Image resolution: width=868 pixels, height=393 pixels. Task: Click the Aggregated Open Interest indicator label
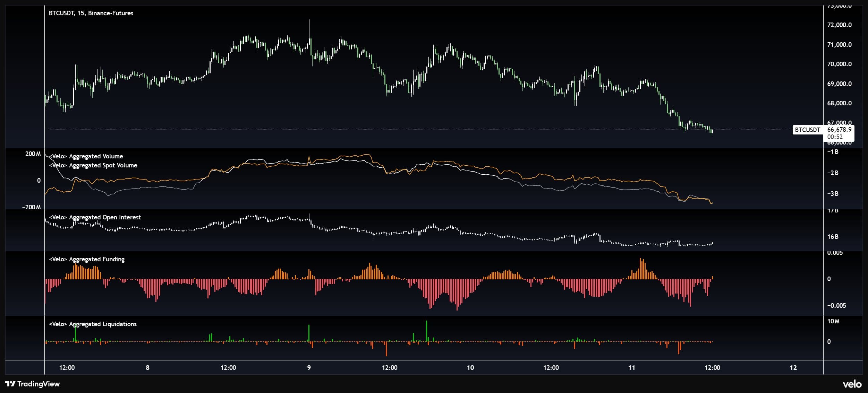[x=95, y=217]
